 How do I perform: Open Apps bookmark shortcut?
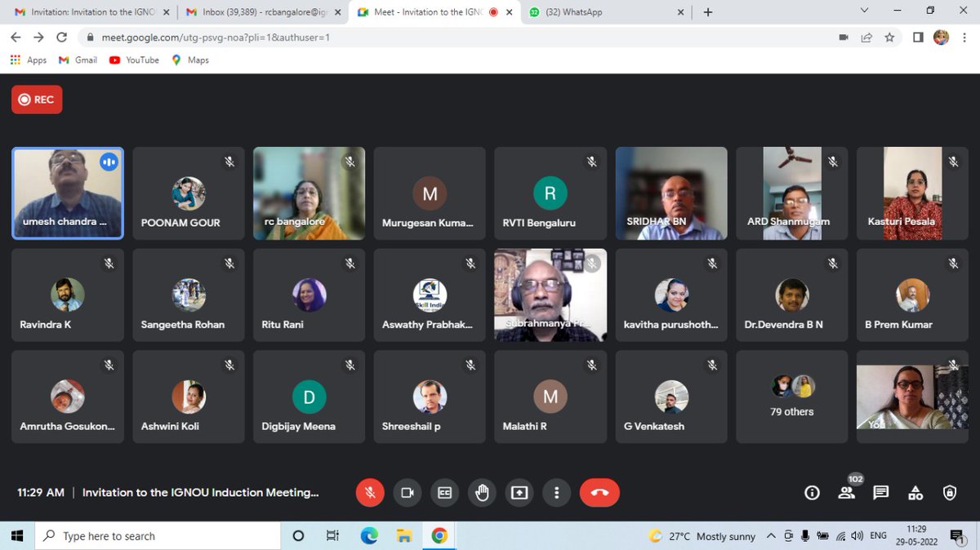[29, 60]
